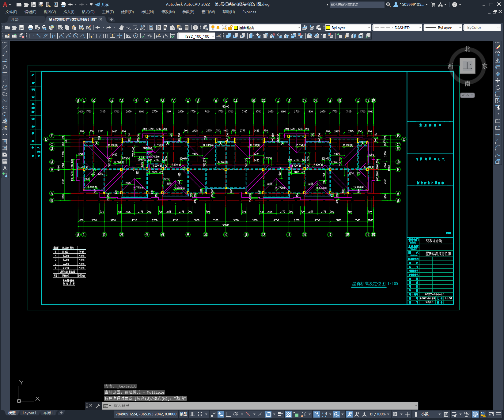Toggle drawing grid display in status bar
The height and width of the screenshot is (420, 504).
192,414
